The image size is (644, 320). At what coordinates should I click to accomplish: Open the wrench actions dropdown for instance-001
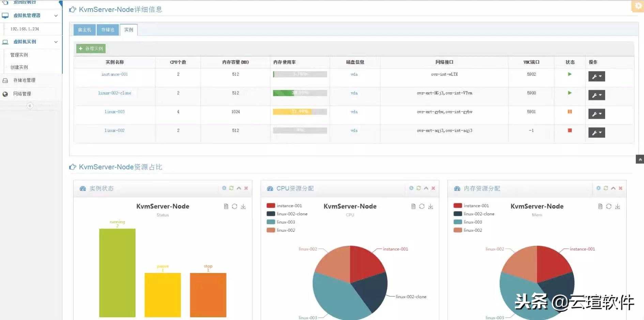[x=597, y=76]
